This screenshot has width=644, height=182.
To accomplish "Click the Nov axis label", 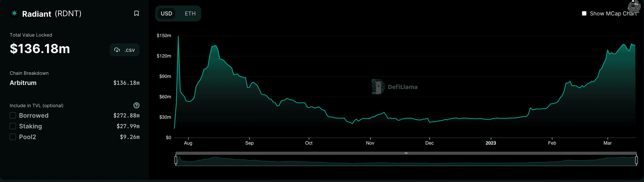I will (370, 143).
